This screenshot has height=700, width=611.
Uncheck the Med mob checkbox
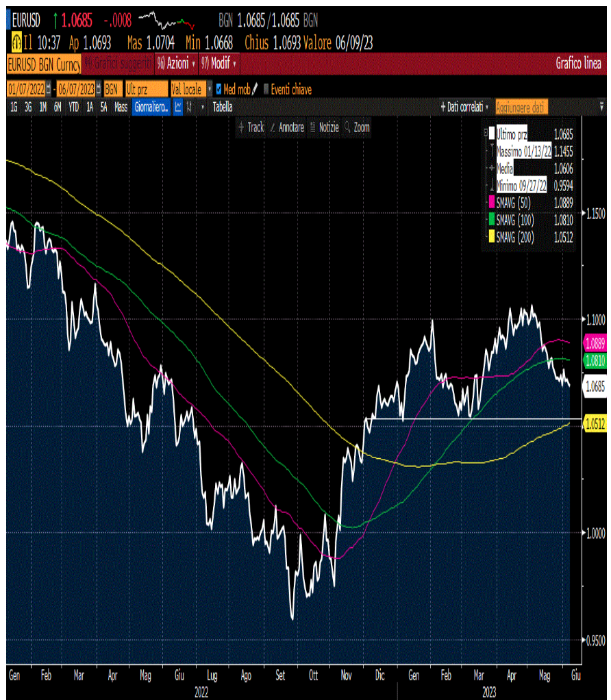pos(219,89)
